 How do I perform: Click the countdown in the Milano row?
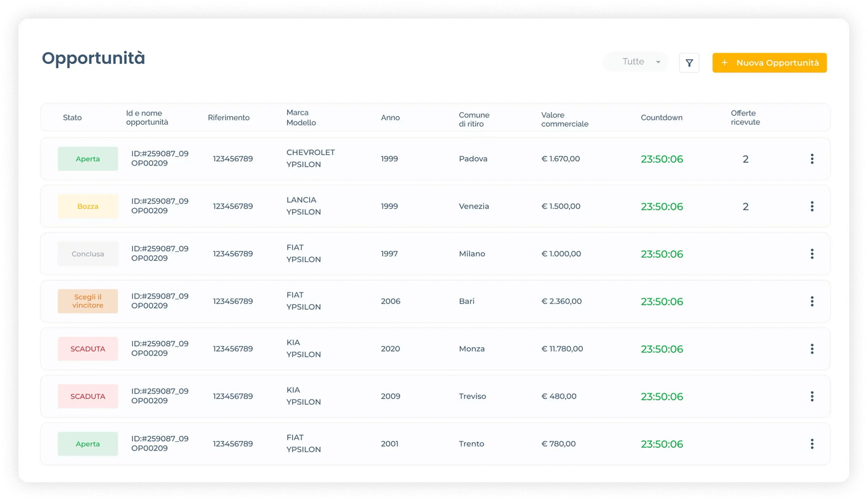(x=662, y=254)
